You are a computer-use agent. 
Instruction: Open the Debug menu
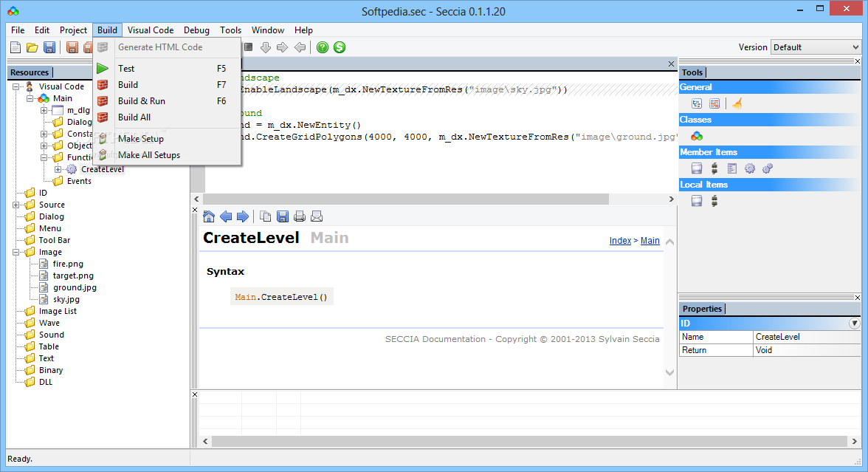click(196, 30)
